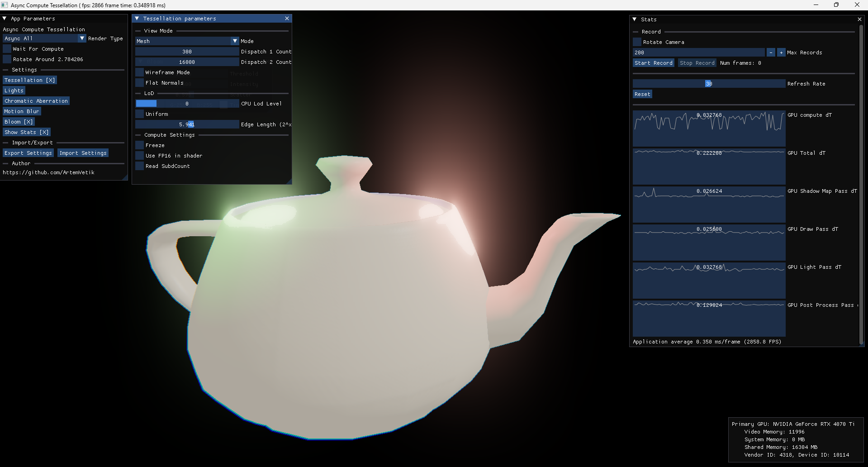Increase Max Records with plus button
This screenshot has height=467, width=868.
(x=781, y=52)
